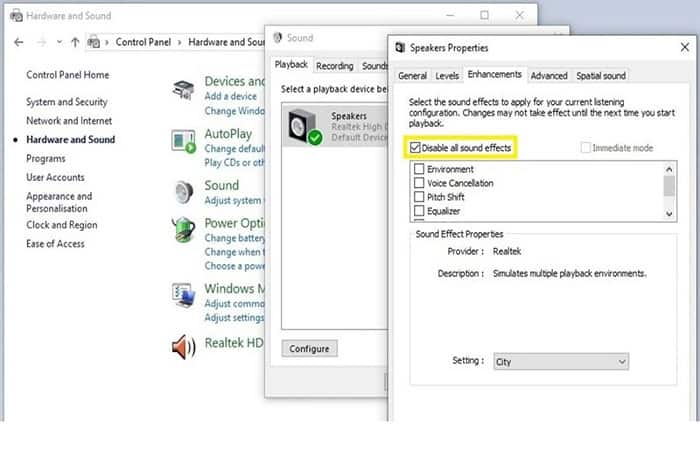This screenshot has height=450, width=700.
Task: Click the Devices and Printers category icon
Action: coord(183,89)
